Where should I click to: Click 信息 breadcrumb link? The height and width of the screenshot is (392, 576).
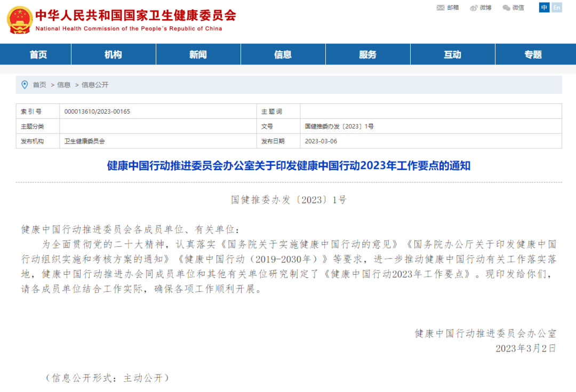tap(64, 85)
